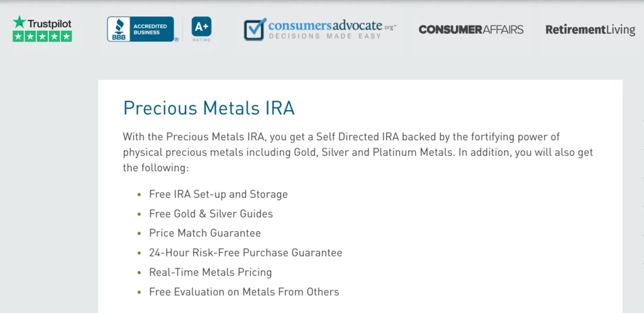Open the BBB Accredited Business badge
The height and width of the screenshot is (313, 644).
(140, 29)
